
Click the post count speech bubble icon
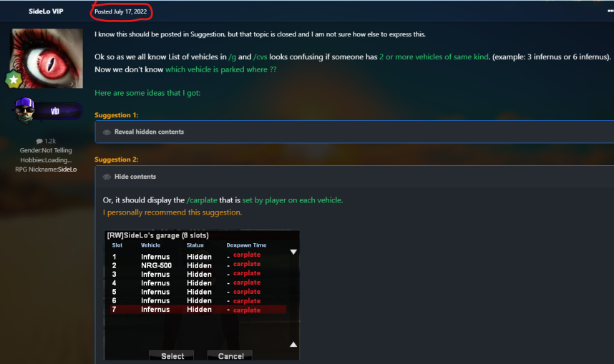click(39, 142)
